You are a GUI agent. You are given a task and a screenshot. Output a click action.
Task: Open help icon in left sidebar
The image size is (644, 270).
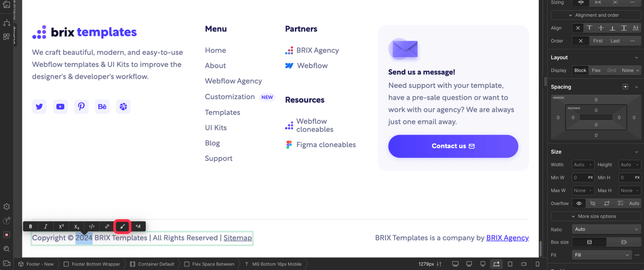pos(6,221)
